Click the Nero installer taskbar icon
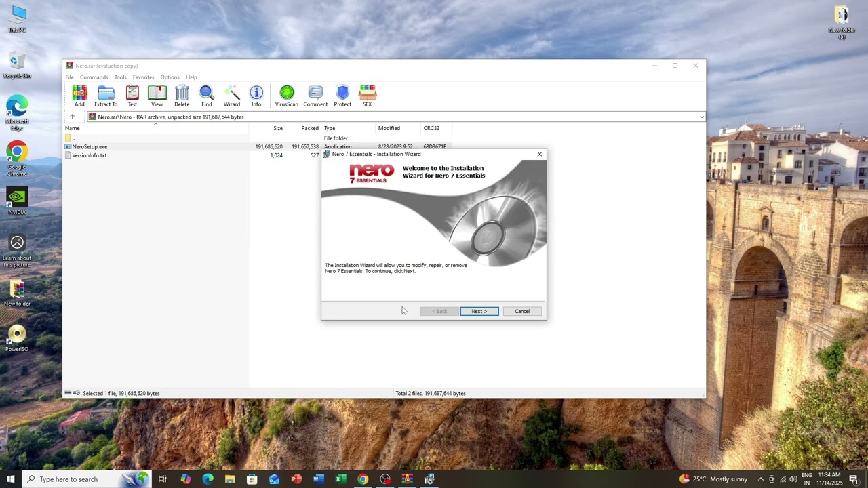Image resolution: width=868 pixels, height=488 pixels. (x=429, y=479)
